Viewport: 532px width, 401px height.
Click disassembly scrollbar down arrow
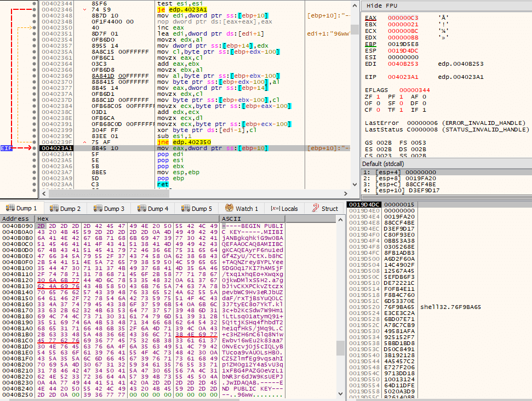354,185
